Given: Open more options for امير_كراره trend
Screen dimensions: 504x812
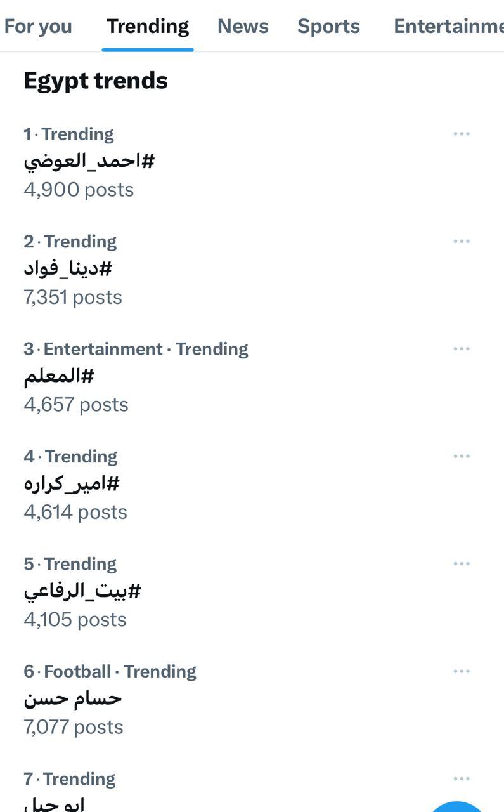Looking at the screenshot, I should (462, 456).
